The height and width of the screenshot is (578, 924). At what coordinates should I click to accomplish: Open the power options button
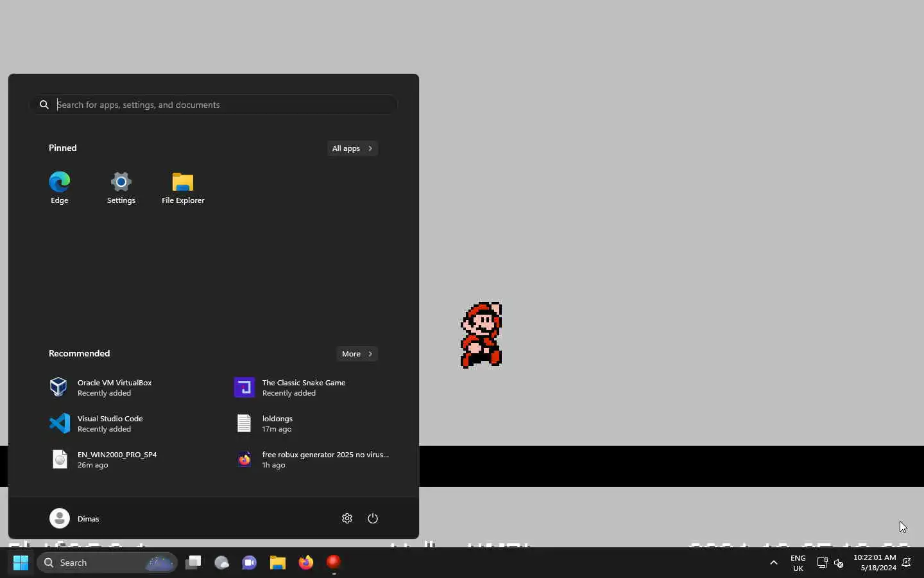(x=373, y=518)
